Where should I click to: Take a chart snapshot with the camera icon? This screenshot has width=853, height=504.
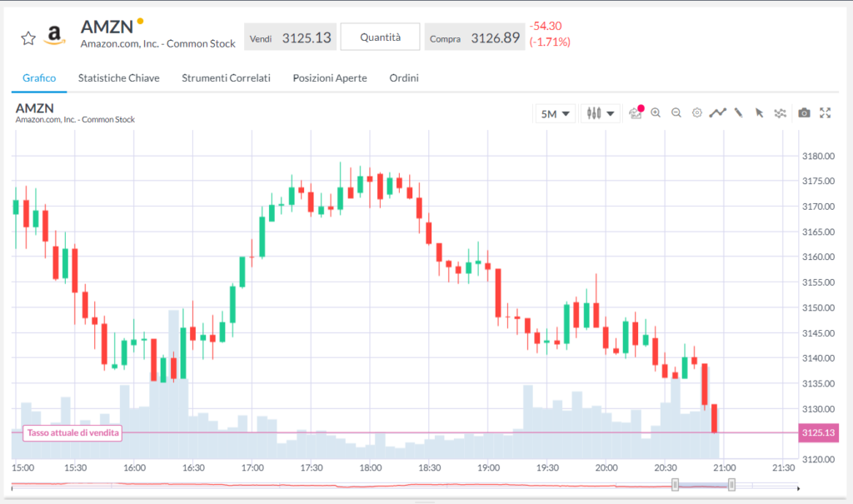pos(804,112)
